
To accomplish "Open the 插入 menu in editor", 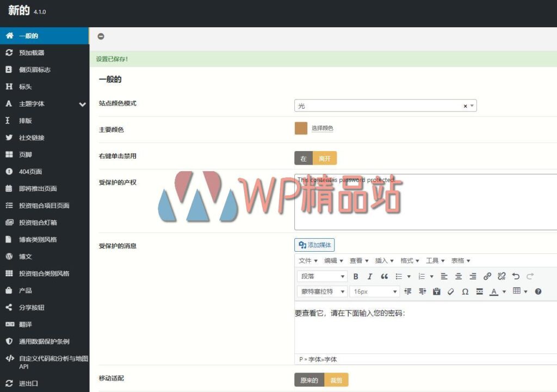I will (x=384, y=261).
